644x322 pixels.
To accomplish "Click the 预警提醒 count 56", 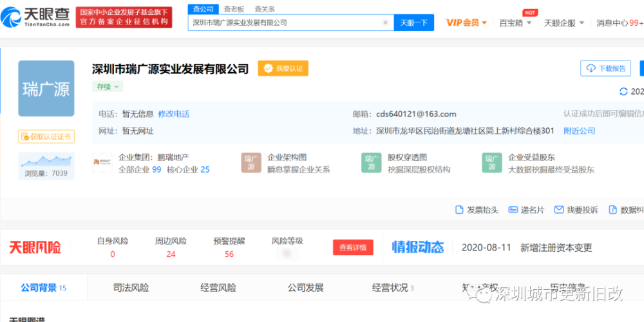I will click(229, 254).
